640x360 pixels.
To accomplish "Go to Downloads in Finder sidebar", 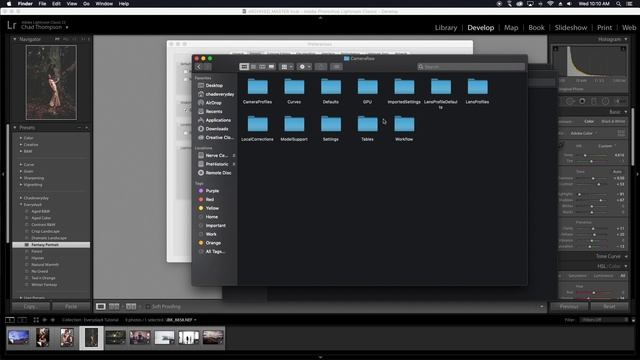I will [x=213, y=129].
